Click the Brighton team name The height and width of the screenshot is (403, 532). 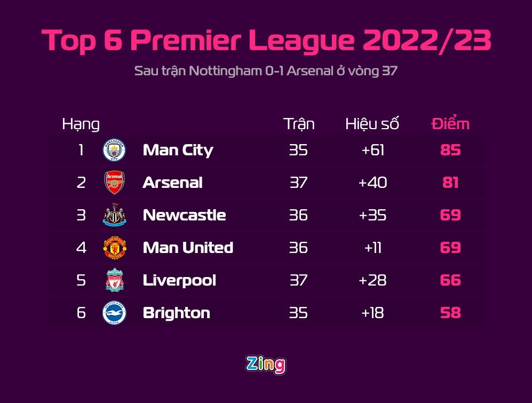pyautogui.click(x=176, y=313)
